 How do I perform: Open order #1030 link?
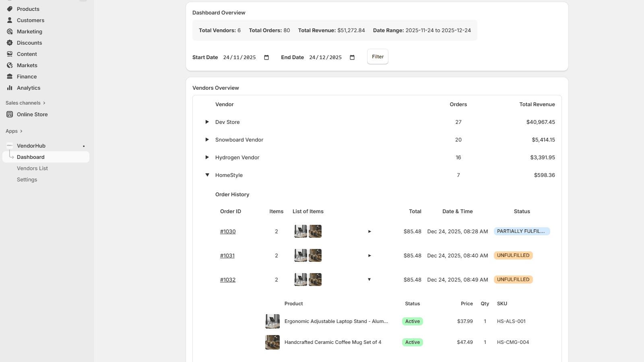point(228,231)
